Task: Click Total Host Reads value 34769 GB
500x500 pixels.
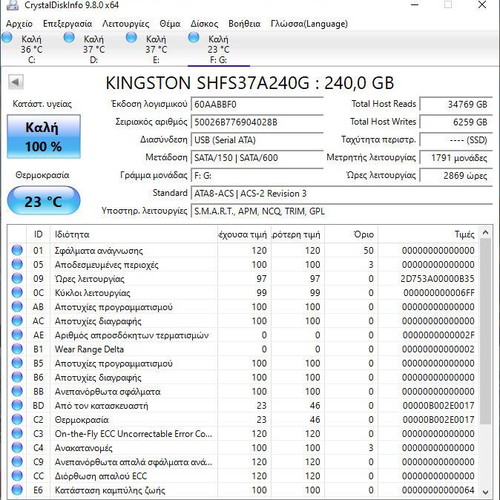Action: (x=456, y=104)
